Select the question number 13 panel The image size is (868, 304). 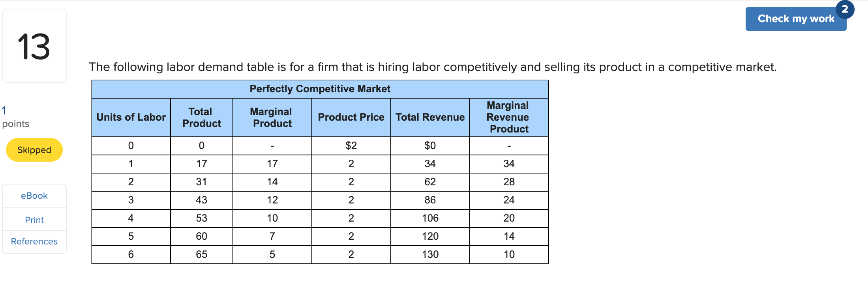point(34,45)
